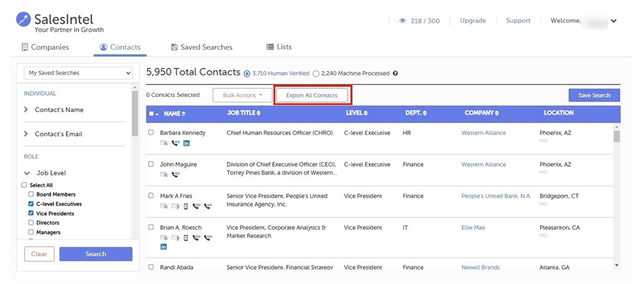Check the Managers checkbox
Screen dimensions: 644x284
point(31,232)
